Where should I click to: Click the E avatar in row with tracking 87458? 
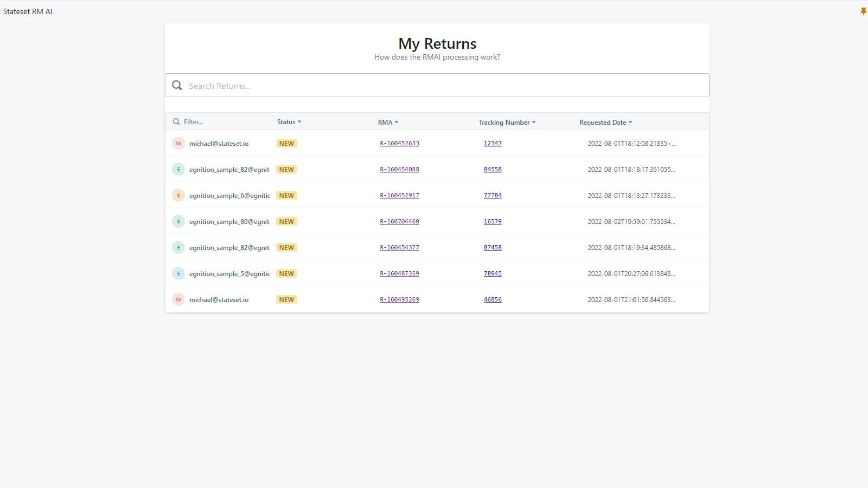pyautogui.click(x=178, y=247)
